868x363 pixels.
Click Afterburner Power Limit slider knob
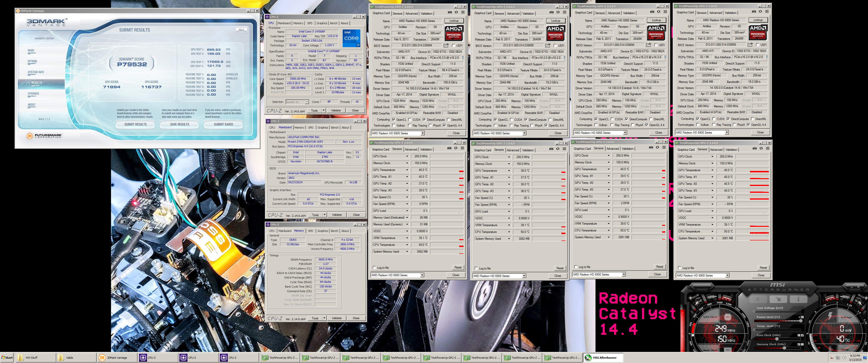801,321
